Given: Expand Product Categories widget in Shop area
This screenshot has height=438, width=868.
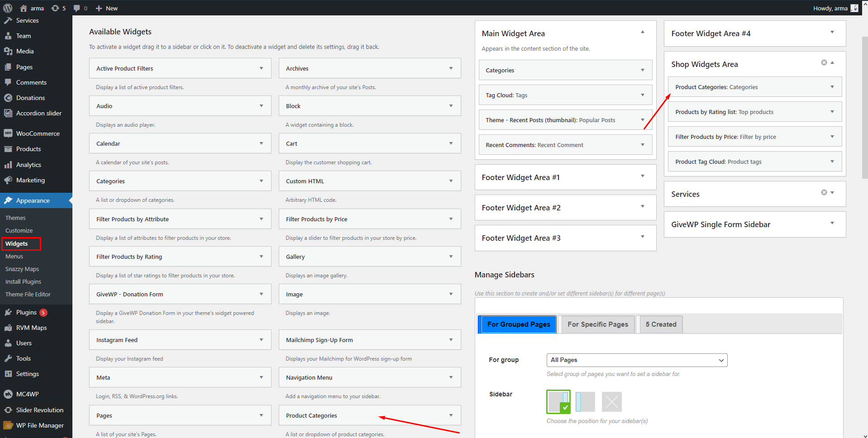Looking at the screenshot, I should (832, 87).
